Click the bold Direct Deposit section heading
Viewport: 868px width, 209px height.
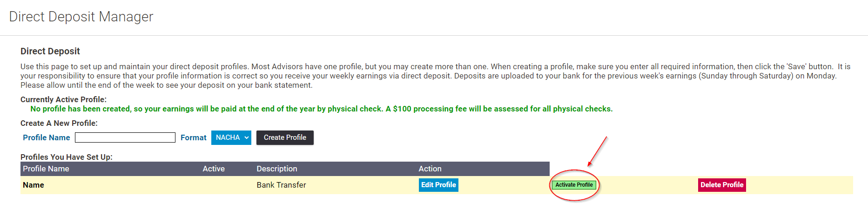pyautogui.click(x=50, y=51)
